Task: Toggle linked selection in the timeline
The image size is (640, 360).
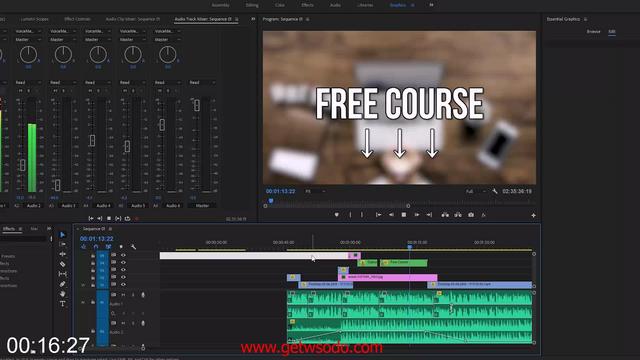Action: click(x=108, y=247)
